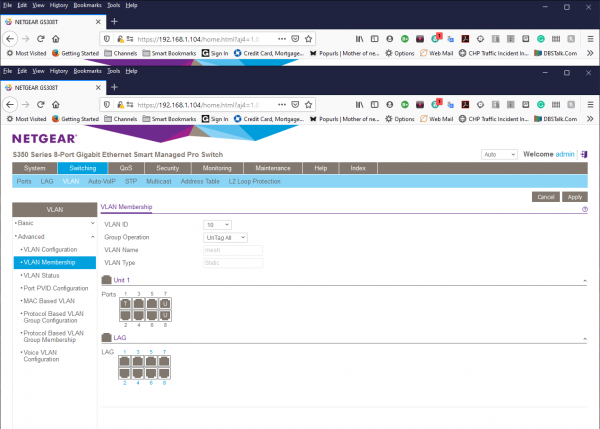The width and height of the screenshot is (600, 429).
Task: Toggle port 2 membership box
Action: 126,315
